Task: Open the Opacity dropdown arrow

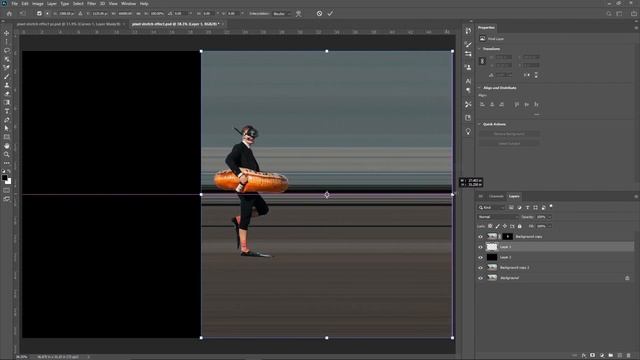Action: [549, 217]
